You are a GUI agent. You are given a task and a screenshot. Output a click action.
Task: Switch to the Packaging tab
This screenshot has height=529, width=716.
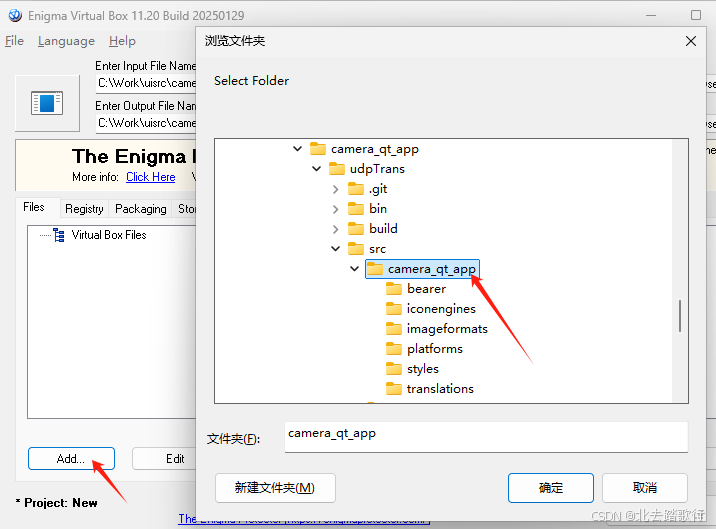click(141, 209)
